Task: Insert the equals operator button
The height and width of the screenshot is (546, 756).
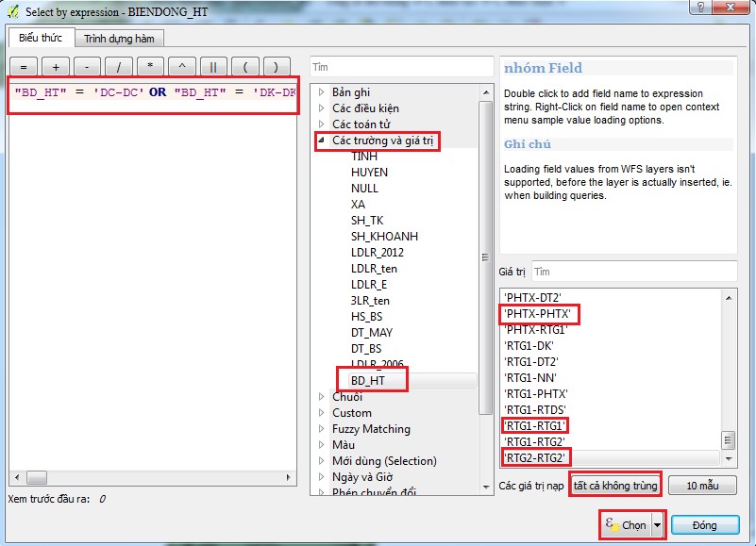Action: 24,67
